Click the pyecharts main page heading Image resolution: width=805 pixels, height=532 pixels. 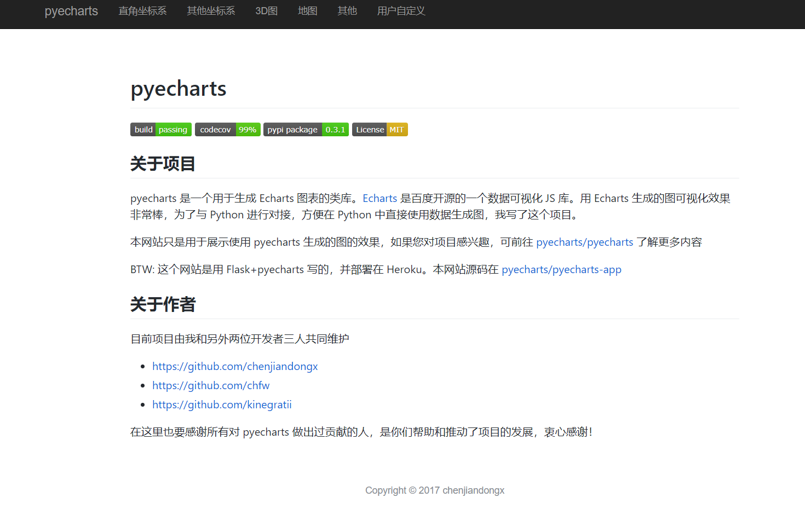179,89
